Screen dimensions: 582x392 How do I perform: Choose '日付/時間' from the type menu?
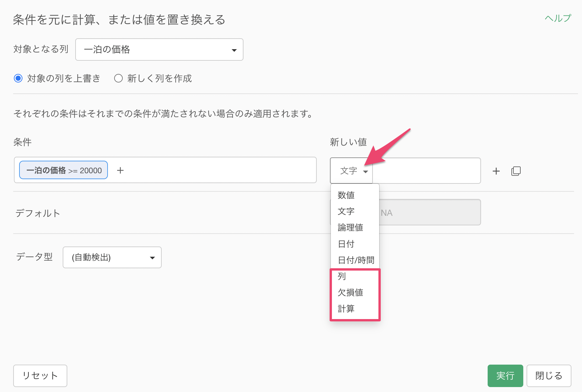click(x=356, y=260)
